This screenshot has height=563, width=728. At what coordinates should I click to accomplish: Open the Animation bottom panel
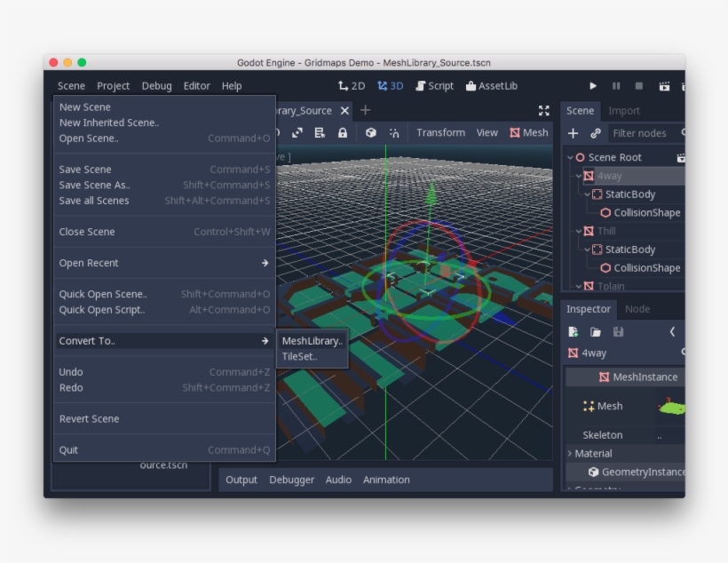pos(386,480)
